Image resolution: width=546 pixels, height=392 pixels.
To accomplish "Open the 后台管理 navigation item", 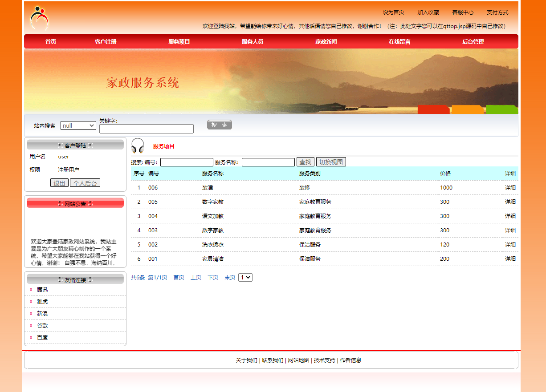I will coord(472,41).
